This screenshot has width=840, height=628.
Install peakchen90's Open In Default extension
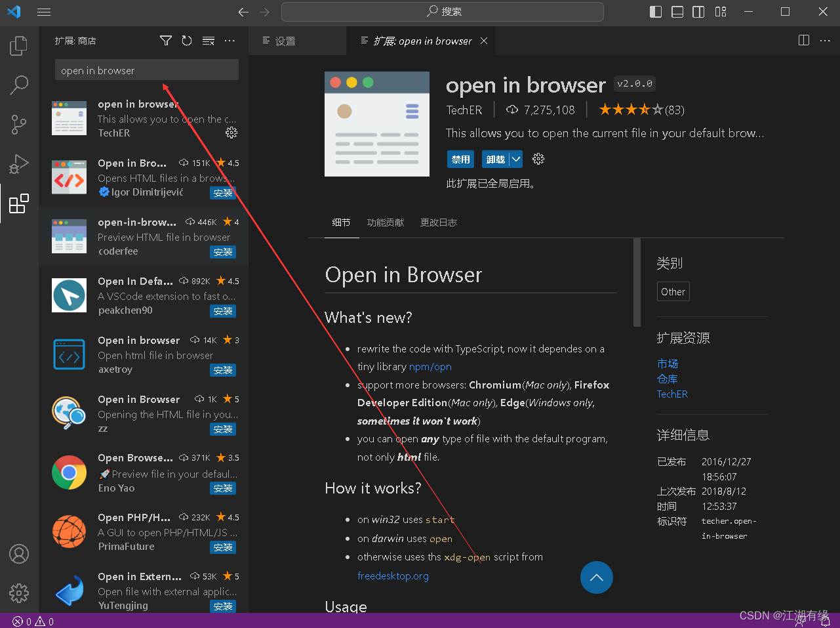pos(223,311)
